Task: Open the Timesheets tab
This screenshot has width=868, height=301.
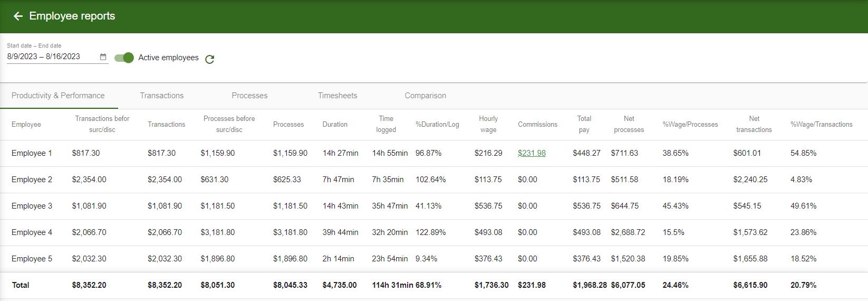Action: coord(337,96)
